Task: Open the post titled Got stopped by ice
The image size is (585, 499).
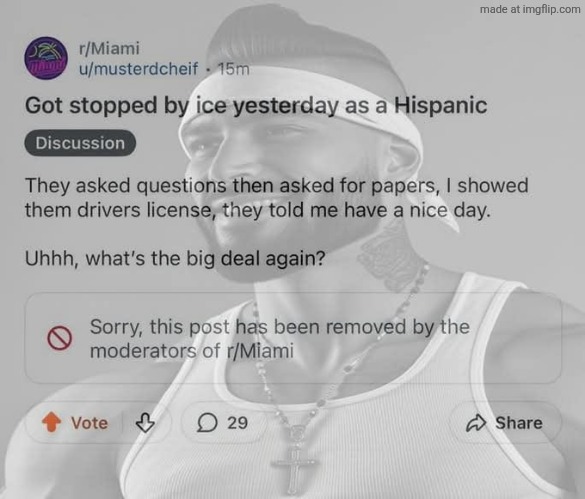Action: 256,106
